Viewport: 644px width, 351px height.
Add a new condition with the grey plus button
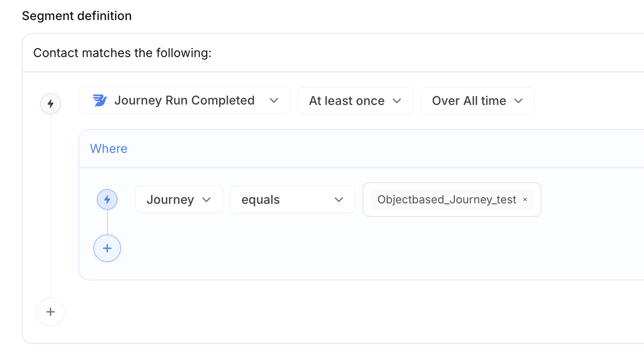[x=51, y=312]
